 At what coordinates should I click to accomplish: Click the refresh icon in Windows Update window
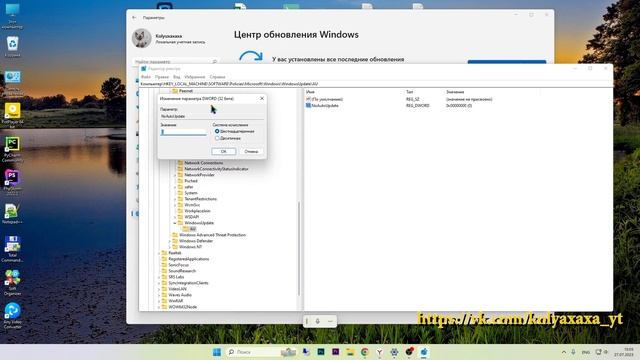pyautogui.click(x=250, y=56)
